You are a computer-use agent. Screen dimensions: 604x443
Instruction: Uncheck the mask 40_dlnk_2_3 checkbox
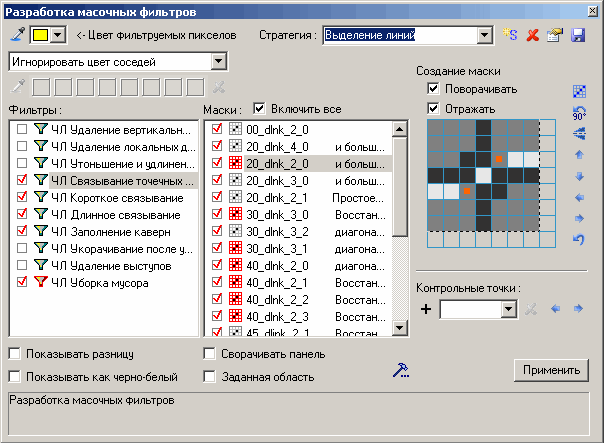[x=217, y=316]
